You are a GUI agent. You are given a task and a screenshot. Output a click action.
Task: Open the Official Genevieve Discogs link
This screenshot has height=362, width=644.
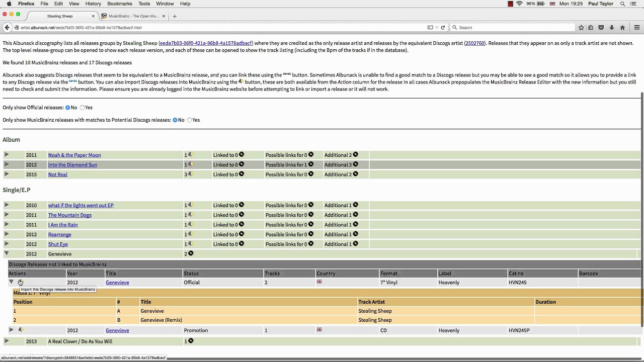coord(117,283)
